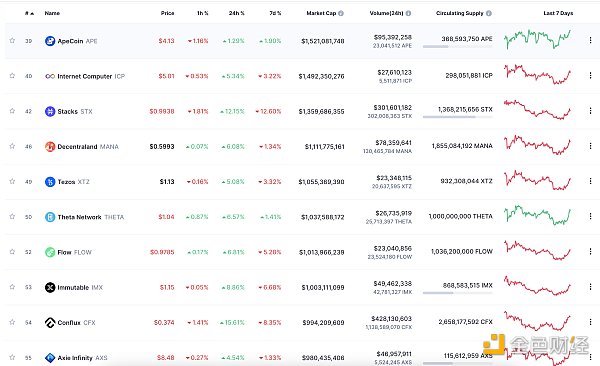The height and width of the screenshot is (366, 600).
Task: Click the Decentraland MANA logo icon
Action: click(x=50, y=147)
